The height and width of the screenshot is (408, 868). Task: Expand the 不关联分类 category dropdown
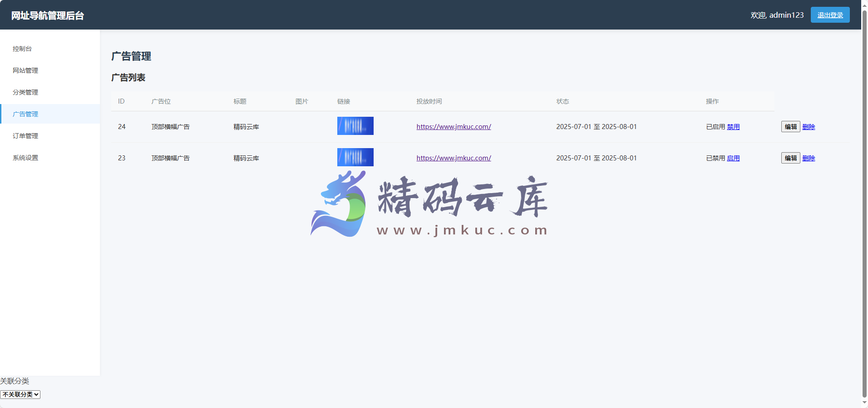(20, 394)
